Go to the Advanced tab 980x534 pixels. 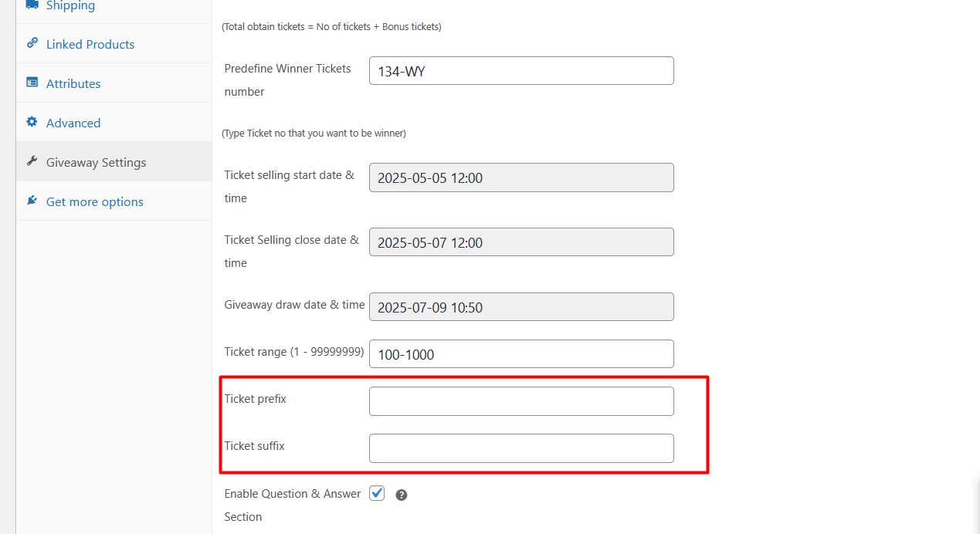73,123
